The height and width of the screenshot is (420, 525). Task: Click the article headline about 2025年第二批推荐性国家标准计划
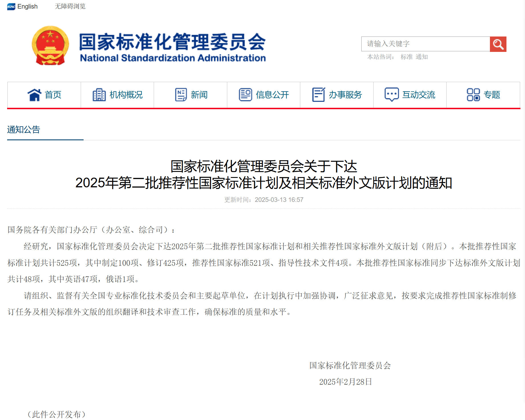[264, 175]
